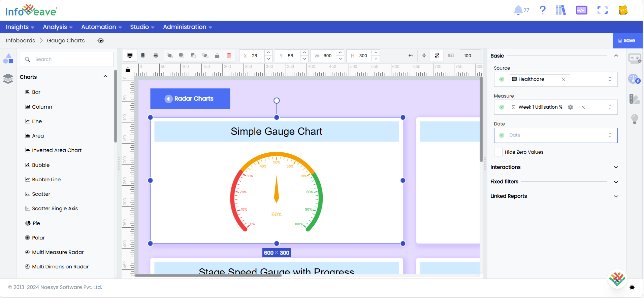Open the shapes widgets sidebar icon
The image size is (644, 298).
click(x=8, y=59)
